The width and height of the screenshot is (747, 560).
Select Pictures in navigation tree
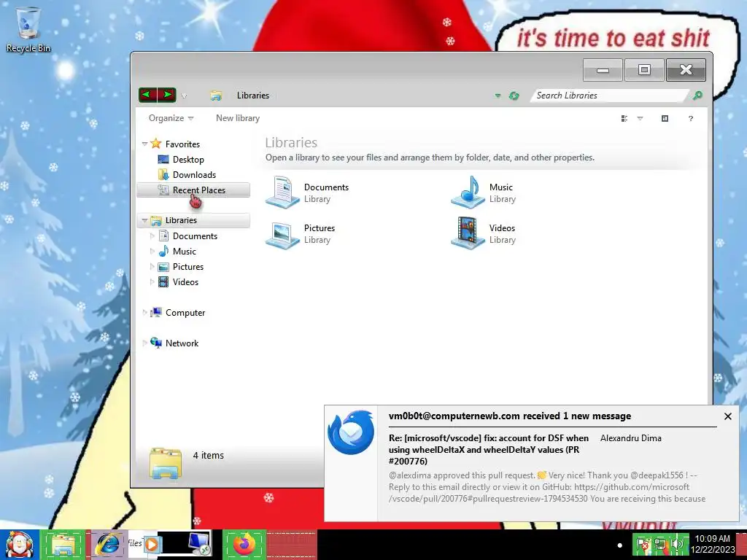(188, 267)
